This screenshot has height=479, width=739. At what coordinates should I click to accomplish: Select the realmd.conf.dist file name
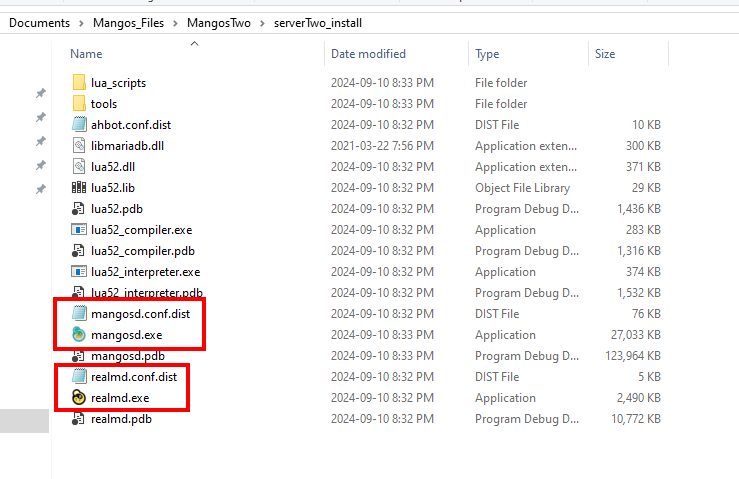pyautogui.click(x=134, y=377)
